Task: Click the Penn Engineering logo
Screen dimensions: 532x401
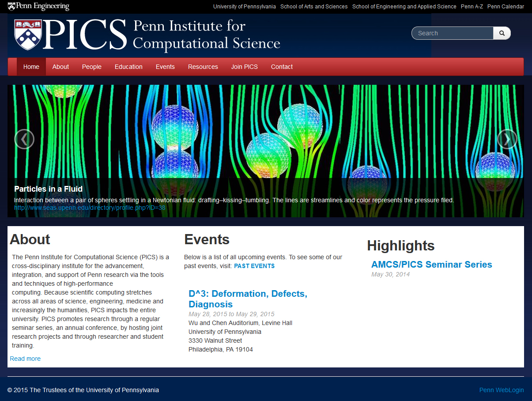Action: point(39,6)
